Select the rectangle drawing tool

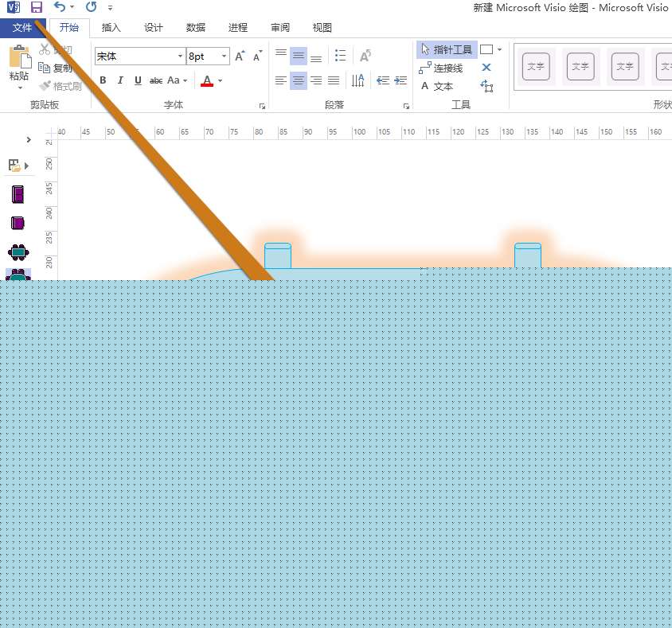[x=486, y=49]
